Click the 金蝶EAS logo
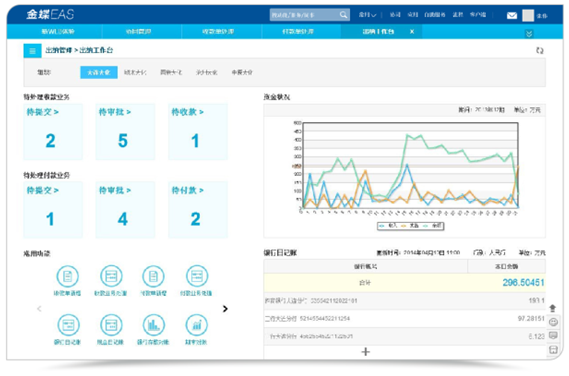This screenshot has height=376, width=569. click(50, 15)
